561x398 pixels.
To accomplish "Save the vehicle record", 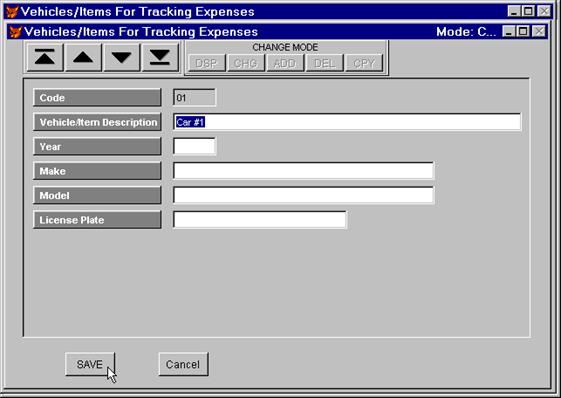I will (90, 364).
